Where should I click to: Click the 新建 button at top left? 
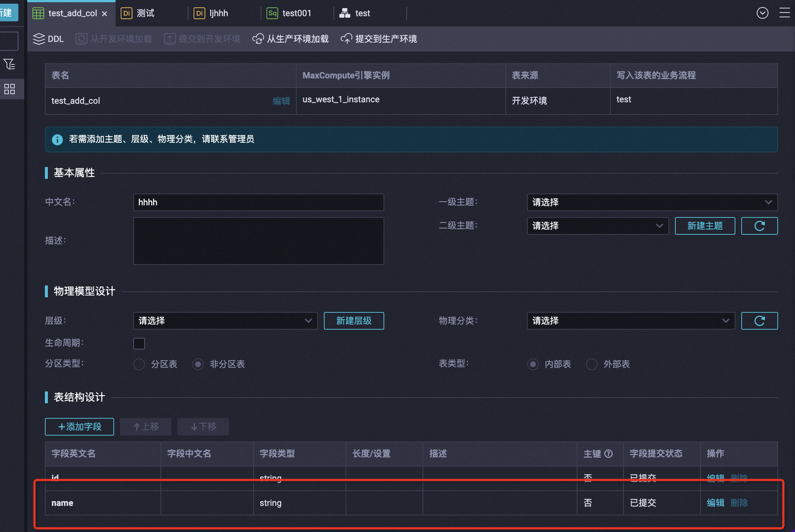9,13
